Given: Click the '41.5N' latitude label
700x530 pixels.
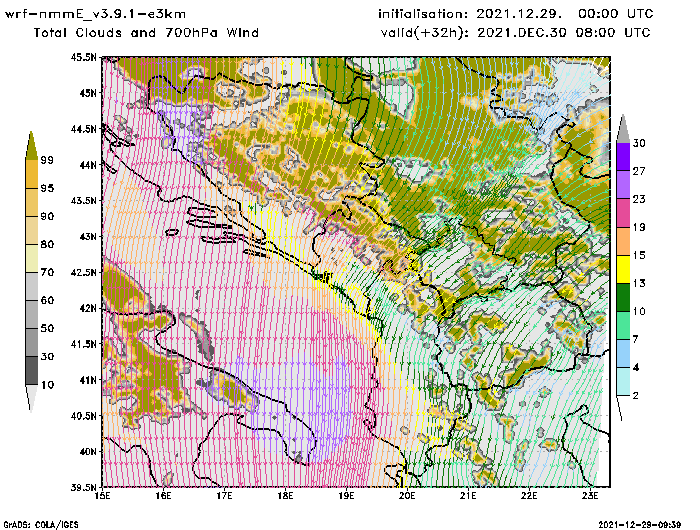Looking at the screenshot, I should click(83, 344).
